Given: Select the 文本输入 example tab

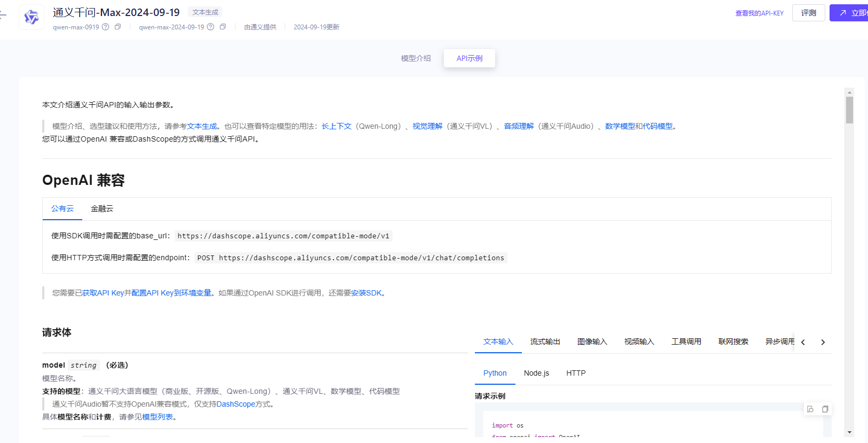Looking at the screenshot, I should pos(498,342).
